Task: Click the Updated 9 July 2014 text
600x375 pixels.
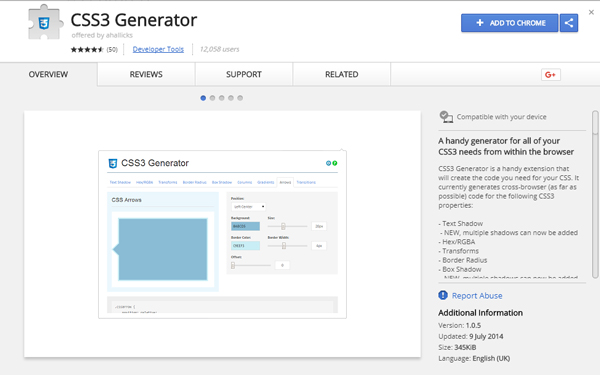Action: (471, 336)
